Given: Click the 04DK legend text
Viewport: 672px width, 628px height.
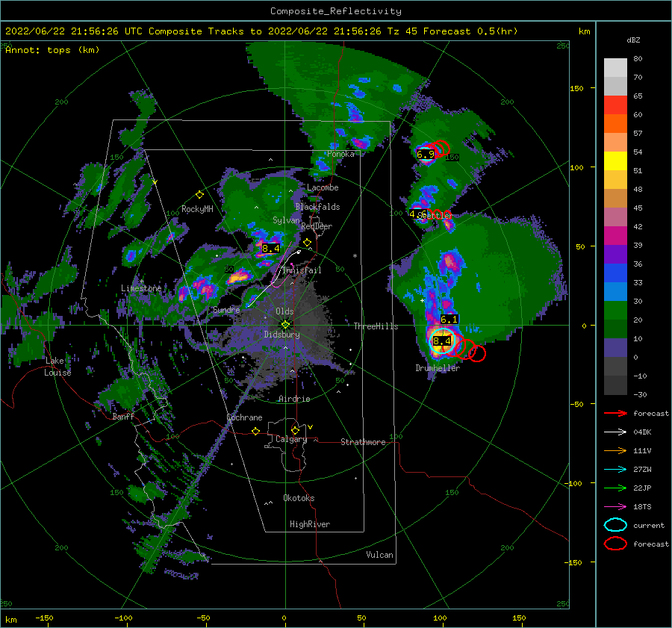Looking at the screenshot, I should click(642, 432).
